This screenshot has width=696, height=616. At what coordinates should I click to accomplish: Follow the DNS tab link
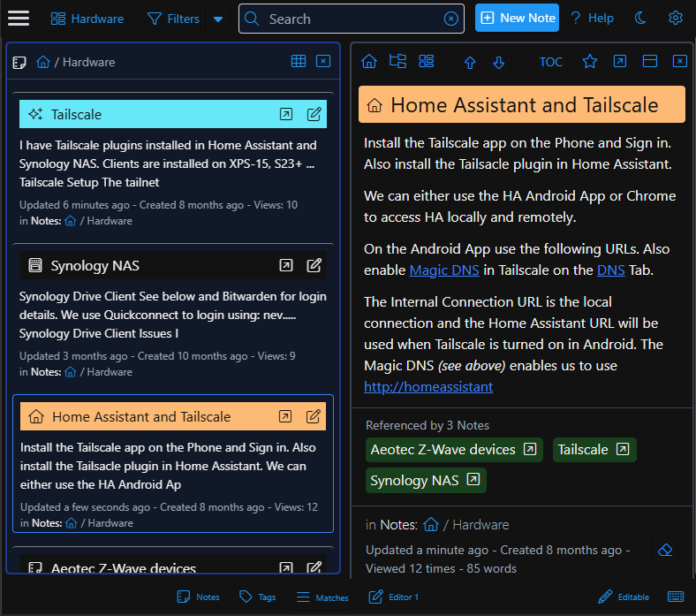coord(610,270)
